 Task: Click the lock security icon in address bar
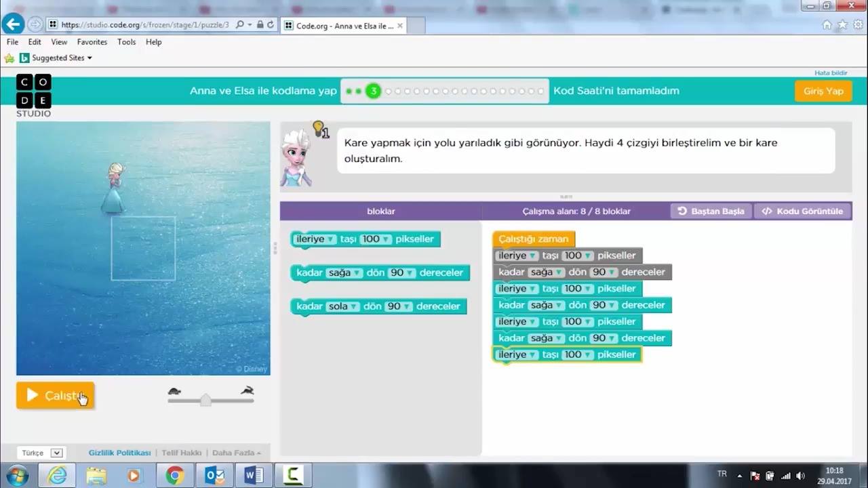click(260, 24)
